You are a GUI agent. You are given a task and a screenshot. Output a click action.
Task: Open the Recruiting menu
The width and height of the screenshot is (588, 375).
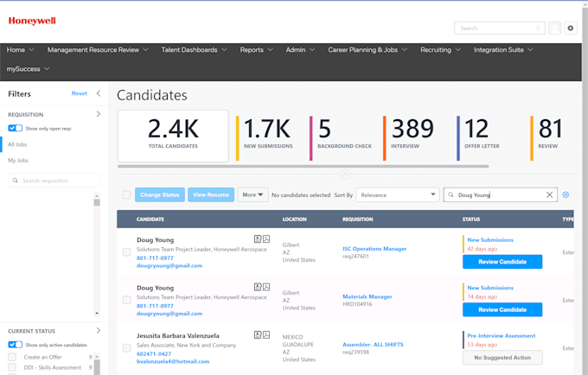440,50
